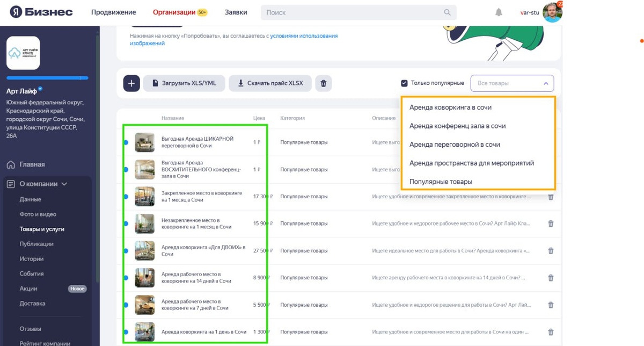Open Отзывы in sidebar
The height and width of the screenshot is (346, 644).
pos(31,329)
